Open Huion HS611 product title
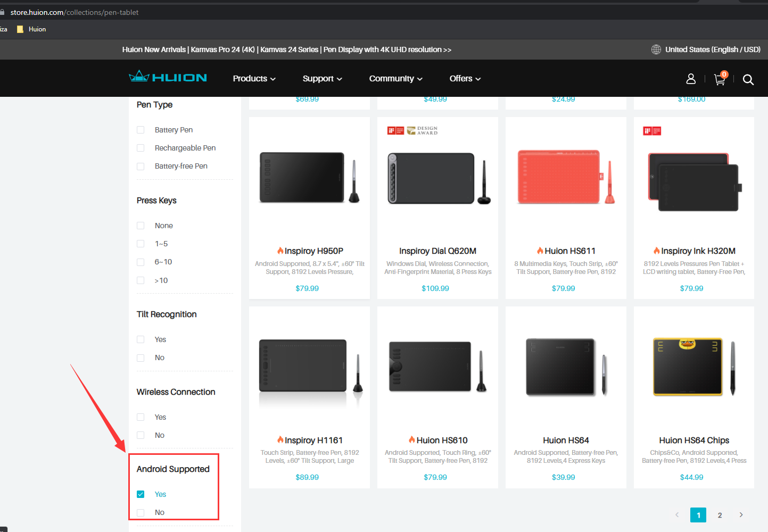 point(570,251)
